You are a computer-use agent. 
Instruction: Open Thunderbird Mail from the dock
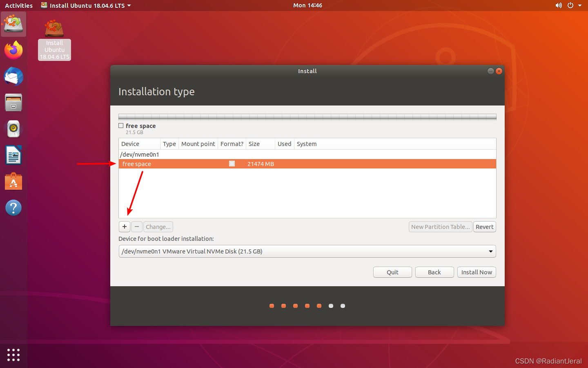[x=13, y=76]
